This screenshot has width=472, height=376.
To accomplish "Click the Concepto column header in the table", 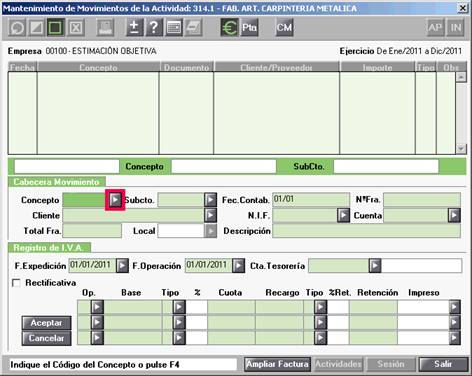I will 98,67.
